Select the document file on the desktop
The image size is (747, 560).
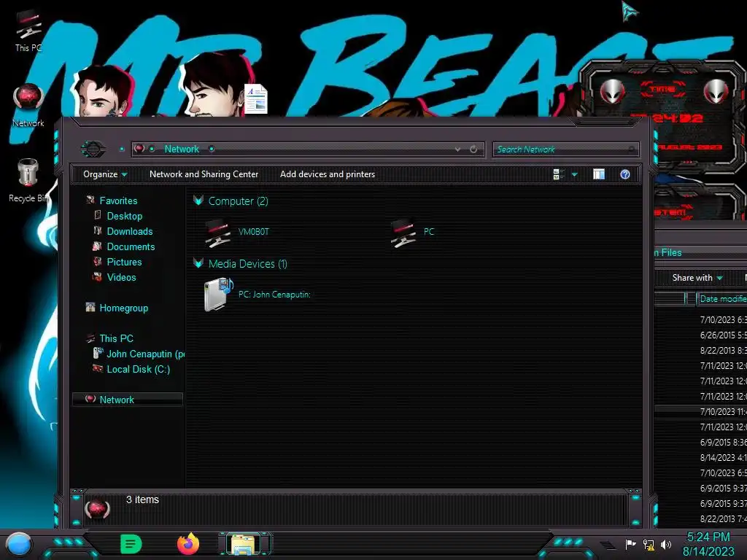256,99
